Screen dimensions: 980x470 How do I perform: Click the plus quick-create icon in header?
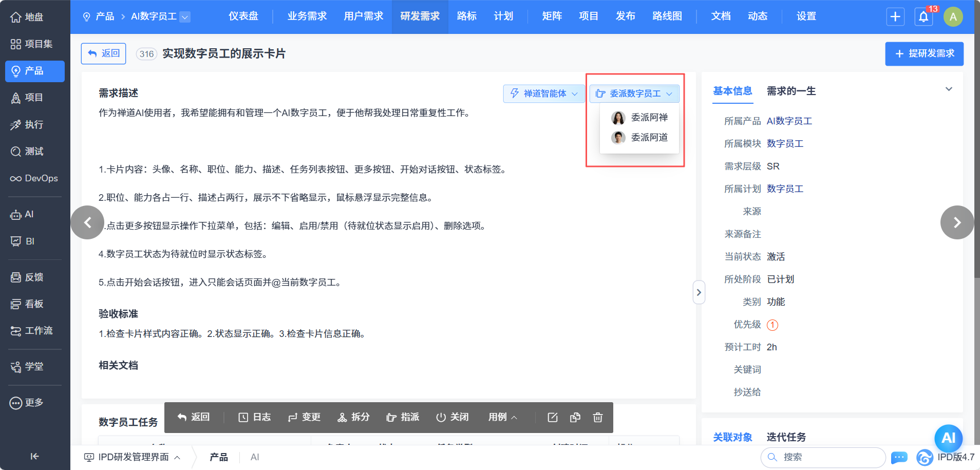click(x=895, y=16)
